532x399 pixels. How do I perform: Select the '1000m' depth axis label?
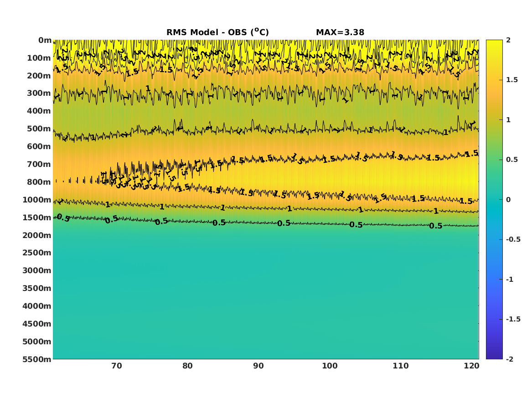pyautogui.click(x=37, y=200)
